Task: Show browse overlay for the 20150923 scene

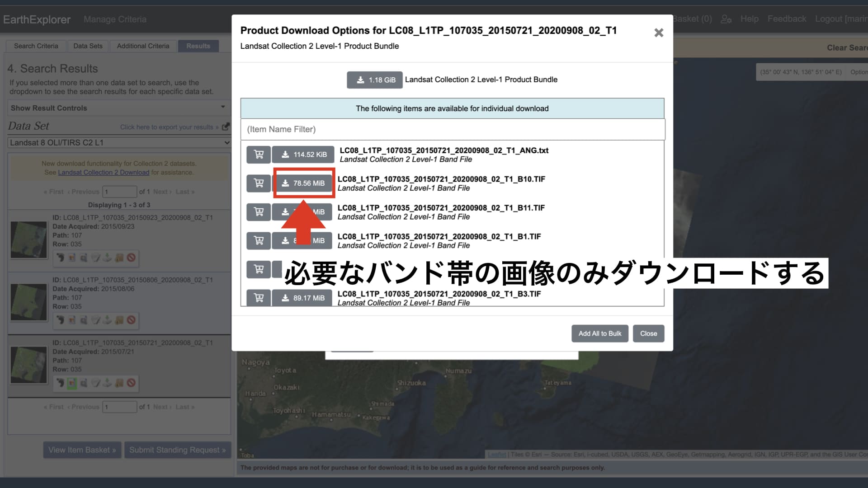Action: click(72, 258)
